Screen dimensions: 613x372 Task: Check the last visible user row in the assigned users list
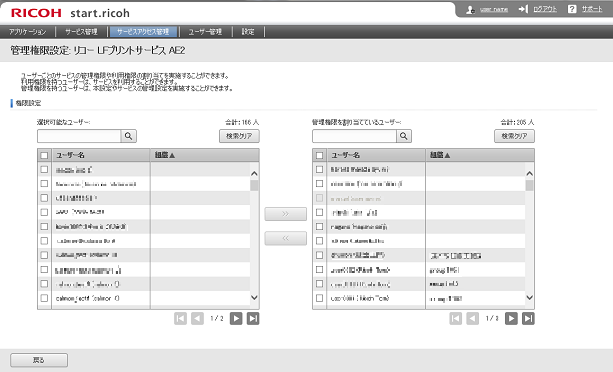pos(319,298)
